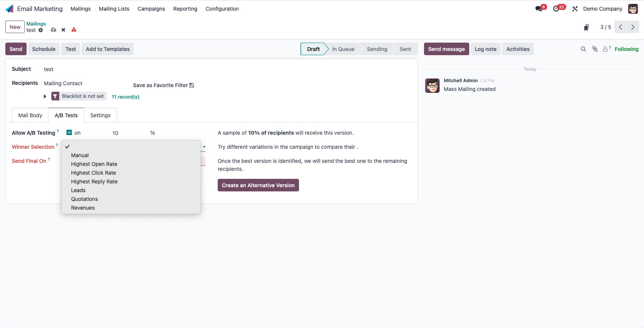Open the Mailings menu
The image size is (644, 328).
[x=81, y=9]
